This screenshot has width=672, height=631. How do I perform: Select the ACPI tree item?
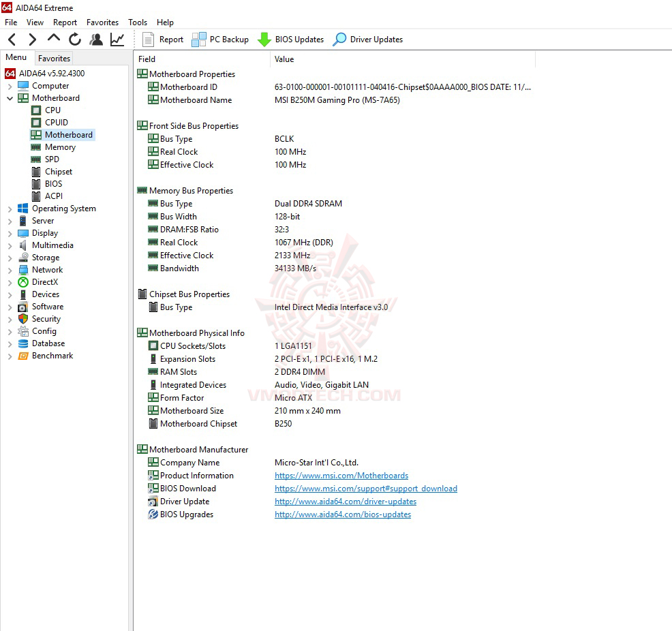54,196
